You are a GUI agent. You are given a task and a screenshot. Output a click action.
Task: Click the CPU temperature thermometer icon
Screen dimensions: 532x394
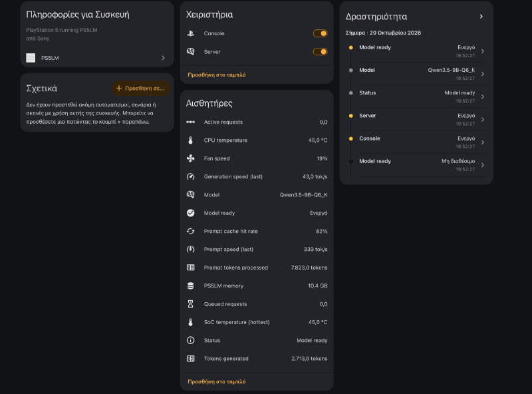click(x=191, y=140)
